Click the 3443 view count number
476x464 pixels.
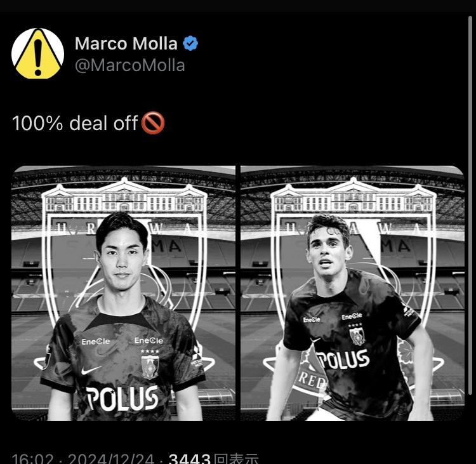click(189, 458)
